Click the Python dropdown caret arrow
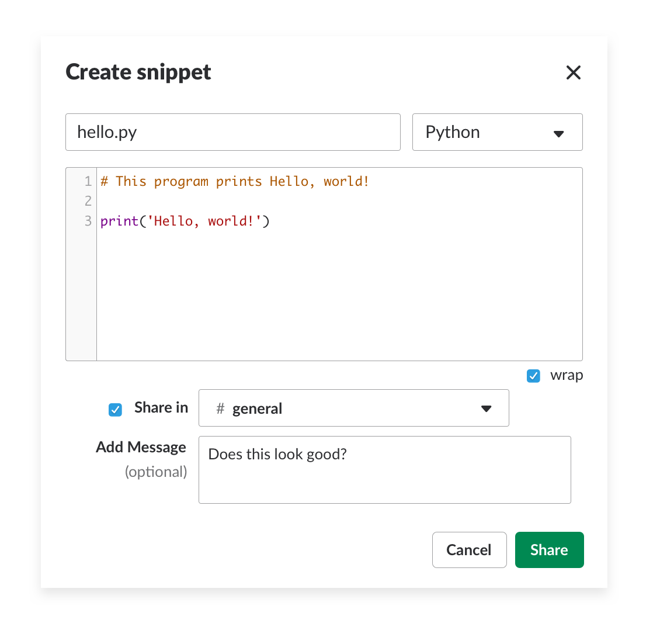The image size is (667, 644). point(559,133)
